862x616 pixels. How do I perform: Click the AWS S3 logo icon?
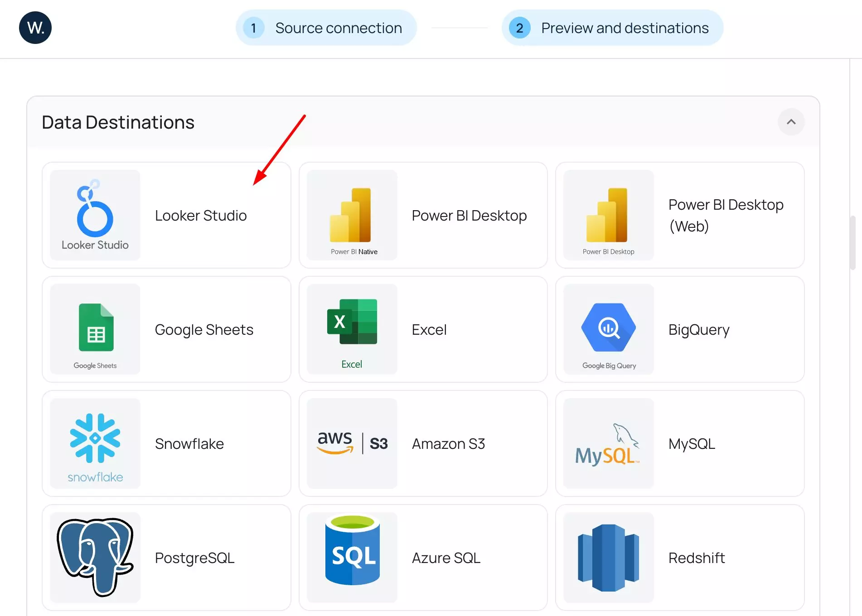coord(352,443)
